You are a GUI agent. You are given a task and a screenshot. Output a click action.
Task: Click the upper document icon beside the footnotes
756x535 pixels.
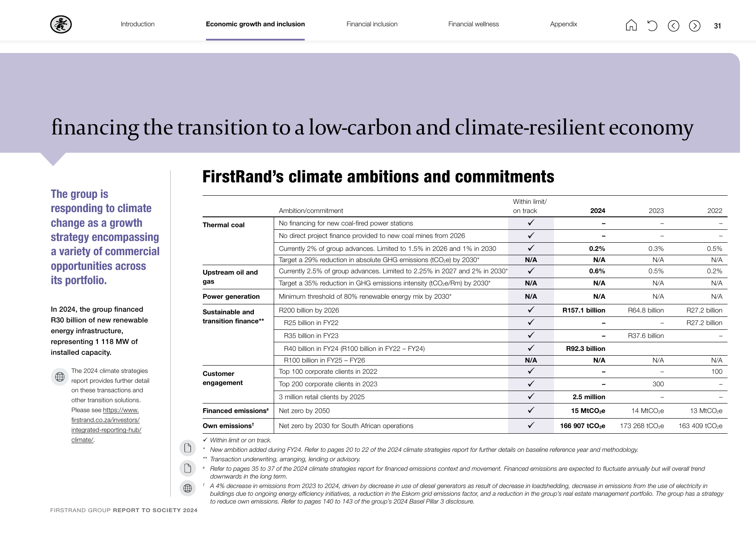(187, 448)
